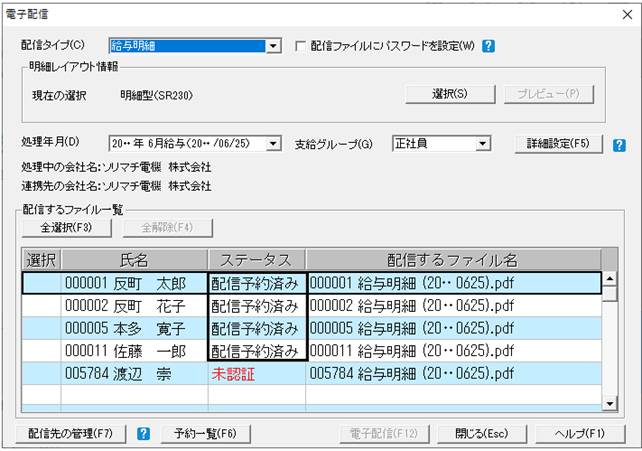The width and height of the screenshot is (642, 451).
Task: Select row 000002 反町 花子
Action: coord(312,306)
